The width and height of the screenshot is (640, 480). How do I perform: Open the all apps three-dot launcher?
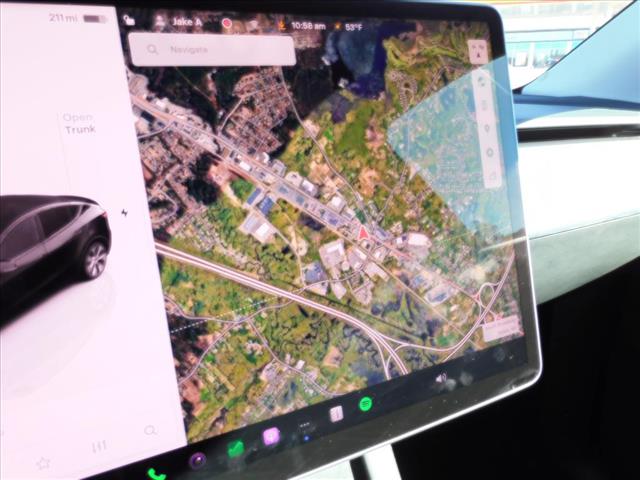point(305,427)
